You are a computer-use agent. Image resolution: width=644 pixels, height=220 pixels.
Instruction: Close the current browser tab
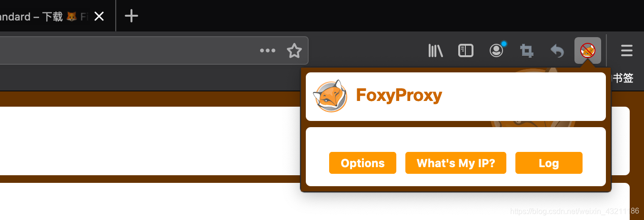coord(99,17)
